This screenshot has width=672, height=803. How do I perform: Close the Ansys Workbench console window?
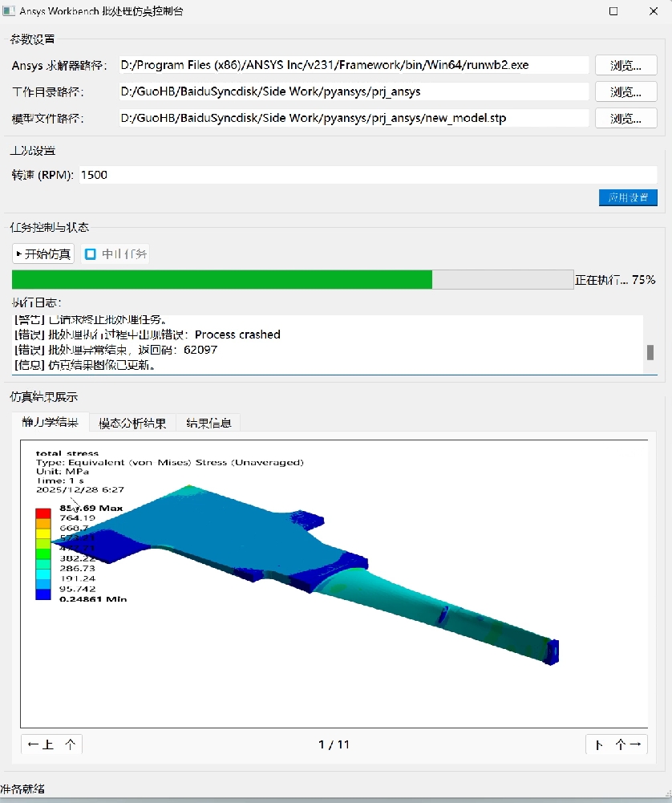coord(654,11)
